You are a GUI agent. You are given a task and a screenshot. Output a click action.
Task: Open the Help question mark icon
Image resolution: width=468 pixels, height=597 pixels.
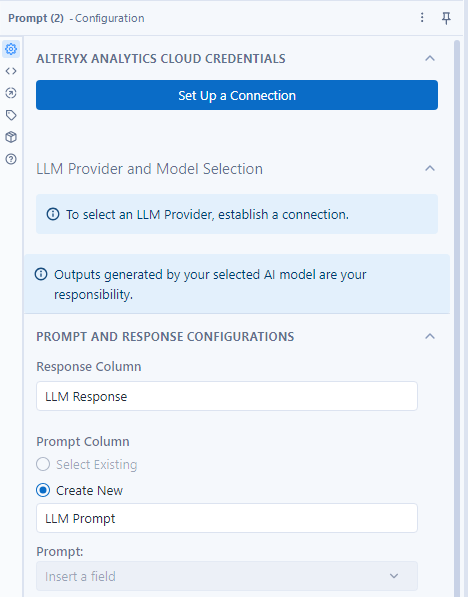pyautogui.click(x=11, y=159)
